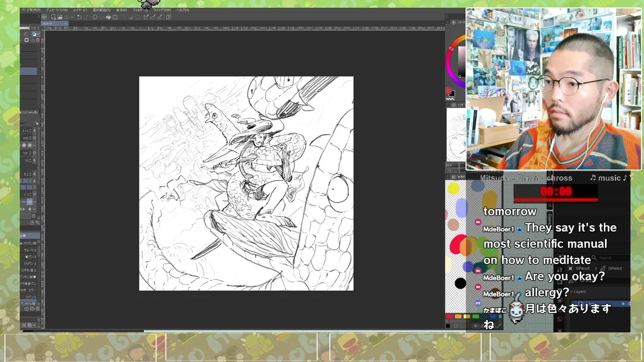Open the 表示(V) menu
The width and height of the screenshot is (644, 362).
coord(121,10)
